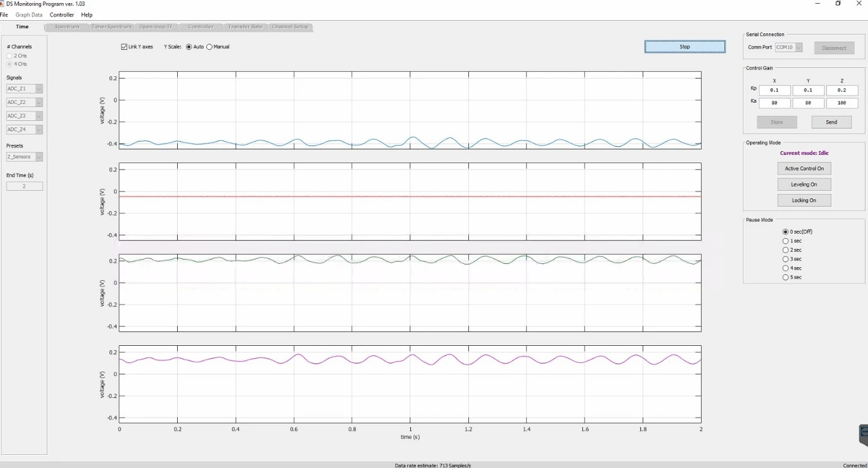
Task: Edit the Ka Z gain field
Action: [x=842, y=103]
